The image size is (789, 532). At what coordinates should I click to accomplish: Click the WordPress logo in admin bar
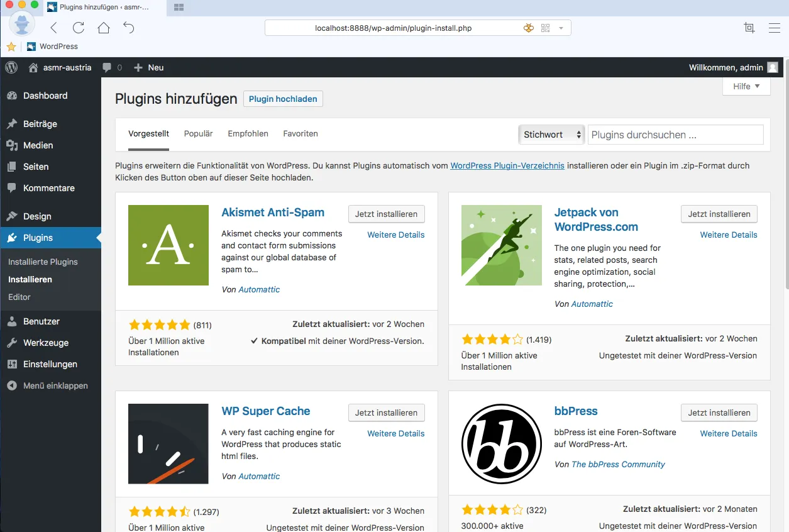pos(11,67)
